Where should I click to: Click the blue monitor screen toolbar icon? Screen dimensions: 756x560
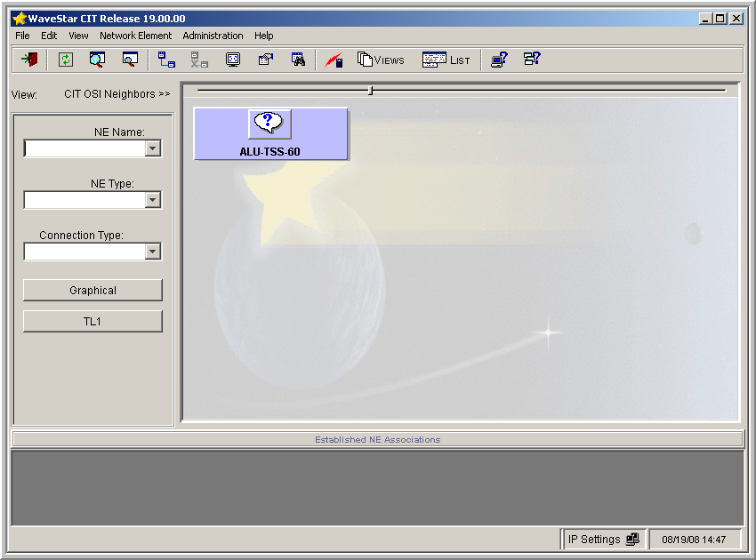click(233, 60)
